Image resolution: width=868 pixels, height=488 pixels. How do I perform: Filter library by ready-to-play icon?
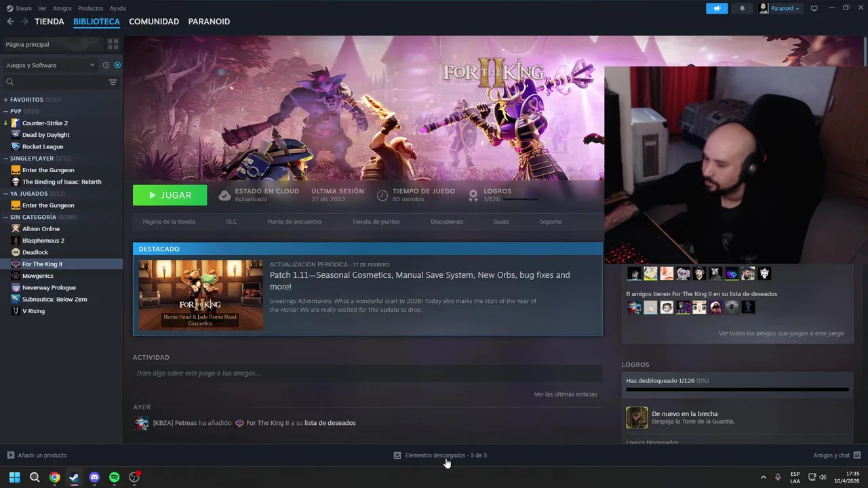pos(117,65)
